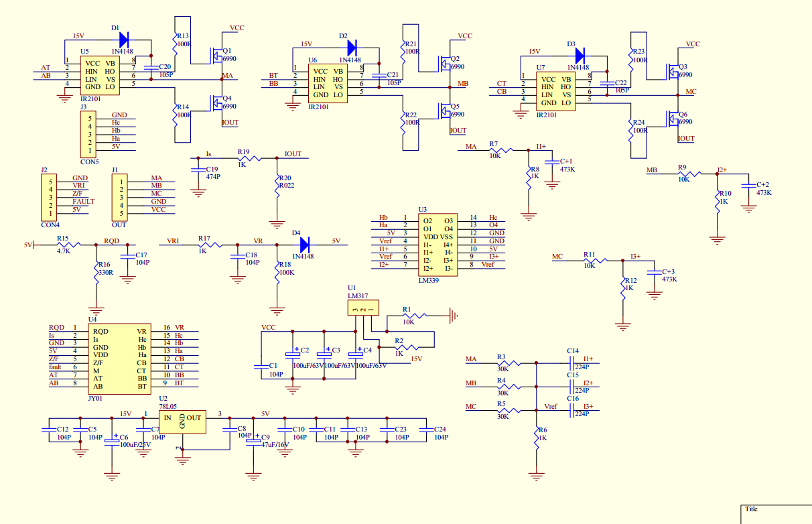This screenshot has height=524, width=812.
Task: Click the J1 OUT connector symbol
Action: pos(121,197)
